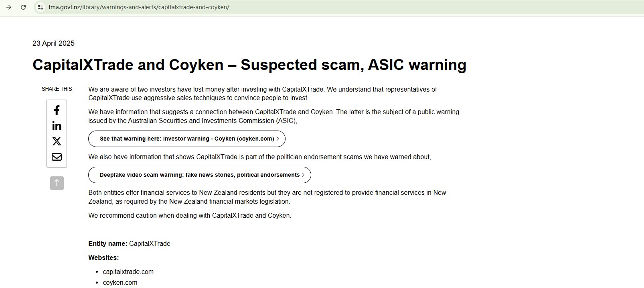Click the Suspected scam headline
This screenshot has height=288, width=644.
point(249,65)
